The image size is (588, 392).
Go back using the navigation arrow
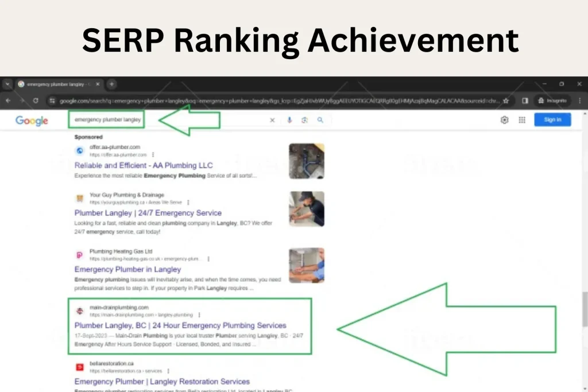(7, 100)
